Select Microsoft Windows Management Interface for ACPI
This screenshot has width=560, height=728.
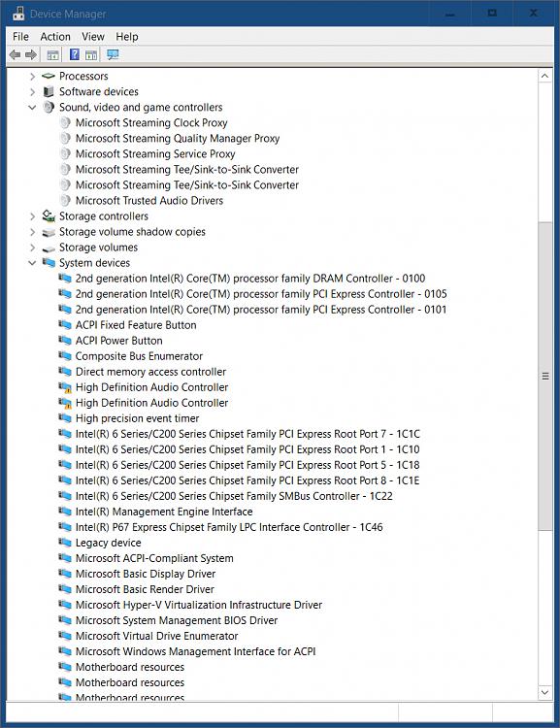coord(195,651)
